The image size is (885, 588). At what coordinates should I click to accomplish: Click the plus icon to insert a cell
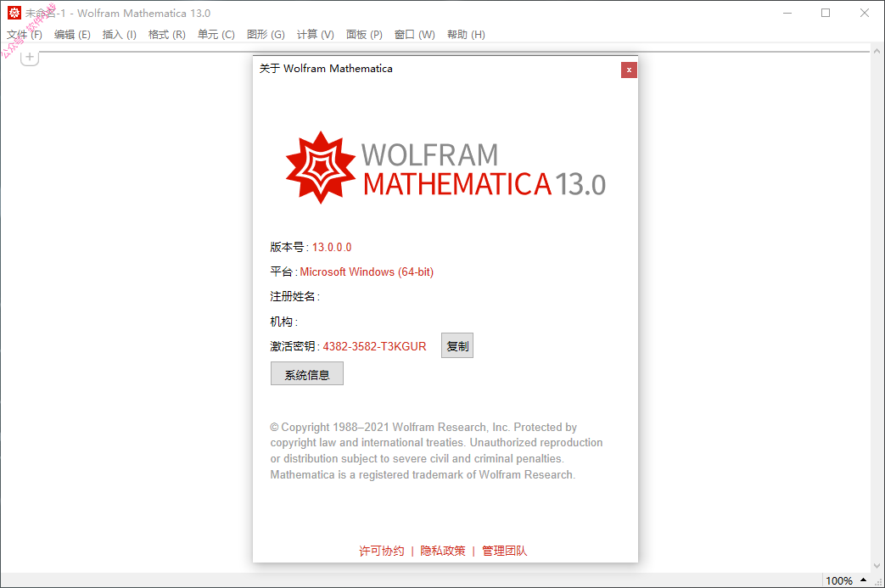click(30, 57)
